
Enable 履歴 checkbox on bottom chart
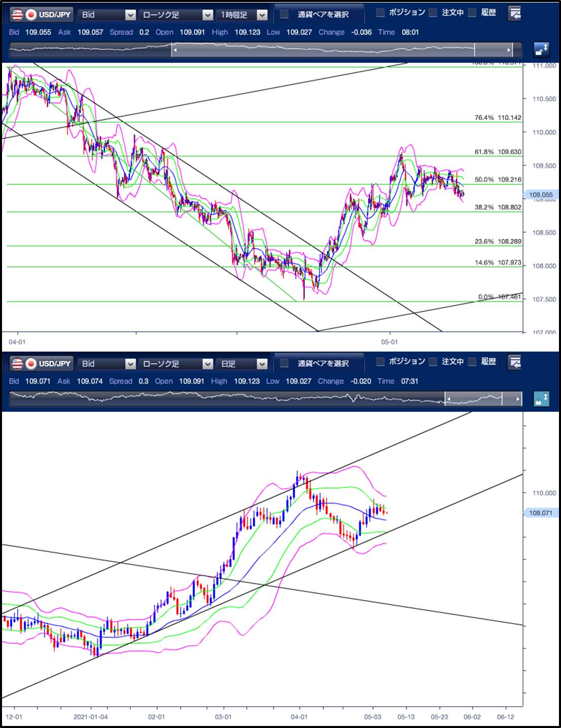pyautogui.click(x=472, y=362)
